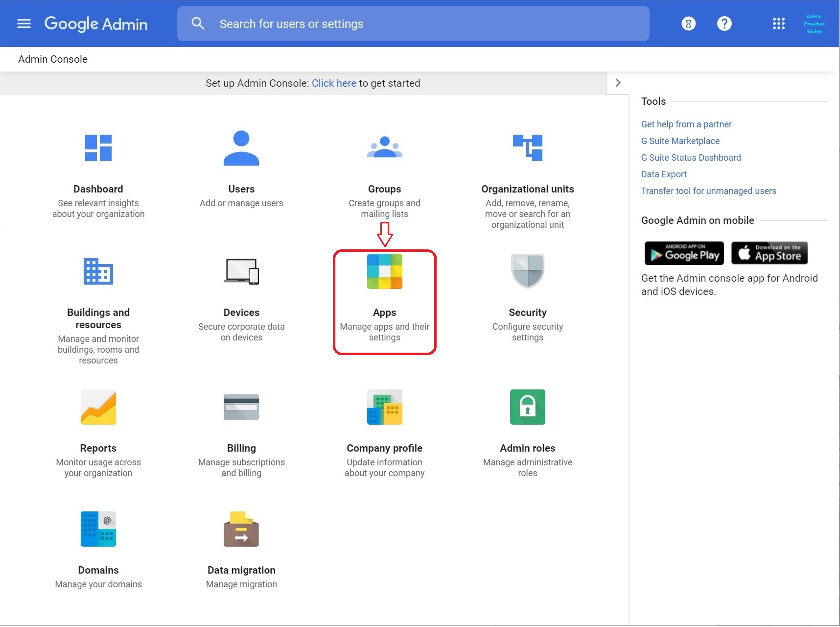Open the Data Export link
Screen dimensions: 840x627
664,174
